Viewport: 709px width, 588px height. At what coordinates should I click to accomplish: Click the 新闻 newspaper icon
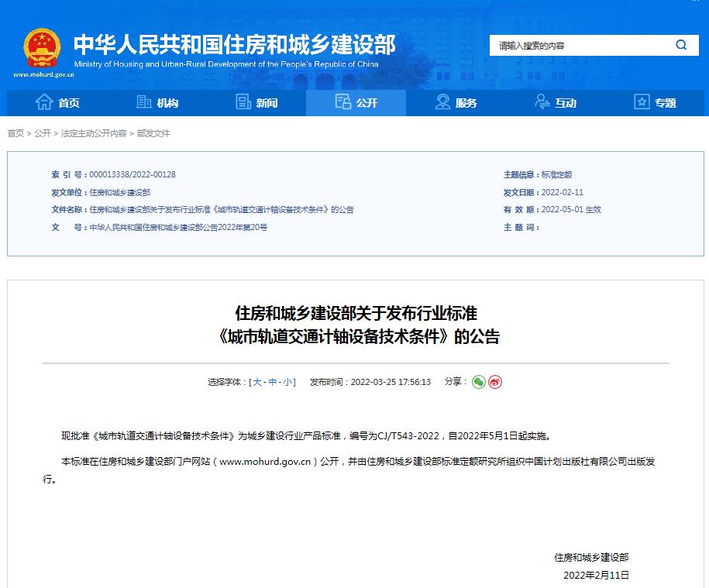[243, 102]
